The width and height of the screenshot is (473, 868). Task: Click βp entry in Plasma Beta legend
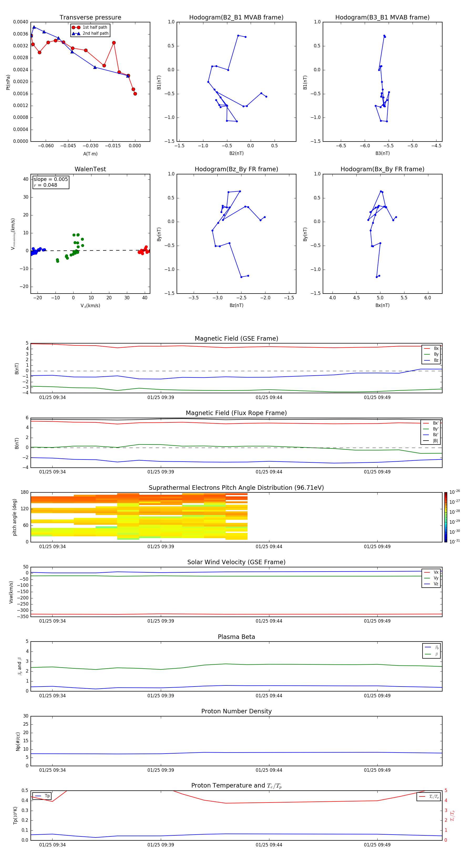coord(431,647)
